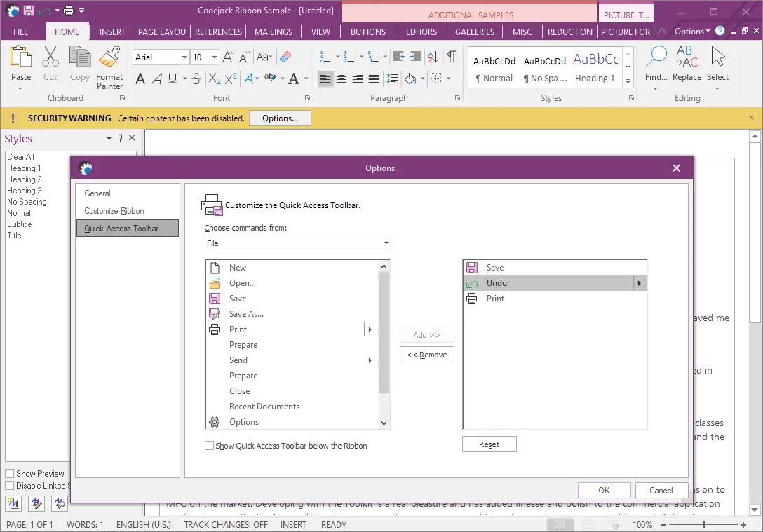Select the Center alignment icon
The height and width of the screenshot is (532, 763).
point(342,79)
